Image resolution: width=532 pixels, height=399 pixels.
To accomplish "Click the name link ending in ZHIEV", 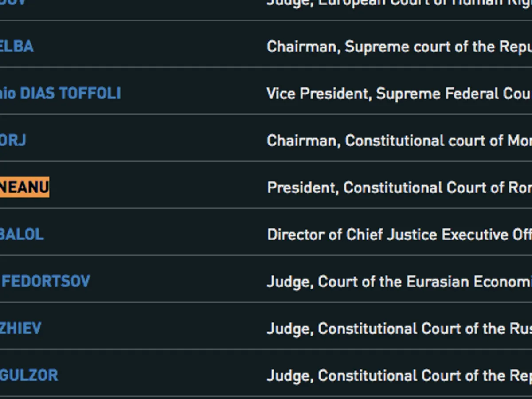I will coord(20,329).
